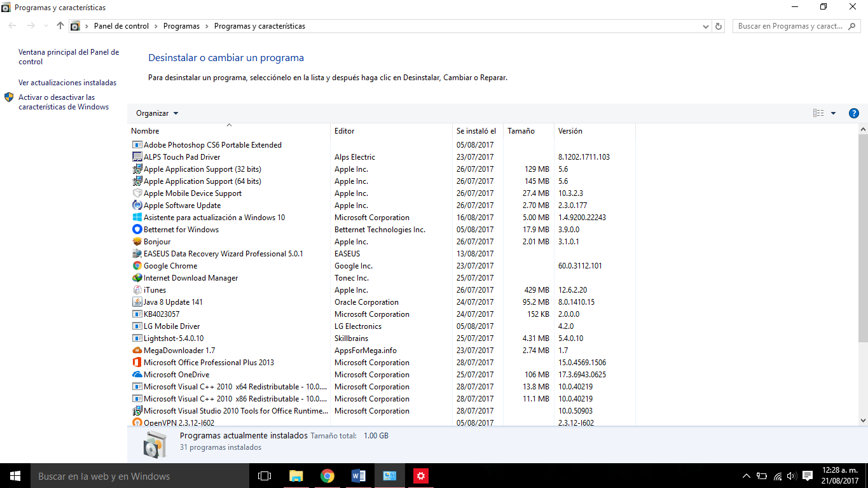Click the program list vertical scrollbar track
Screen dimensions: 868x488
click(863, 275)
